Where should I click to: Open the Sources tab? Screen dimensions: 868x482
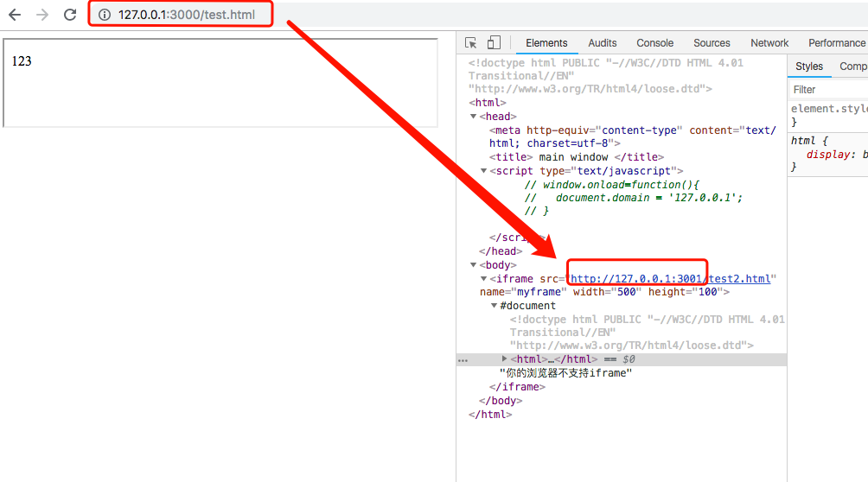pos(712,43)
